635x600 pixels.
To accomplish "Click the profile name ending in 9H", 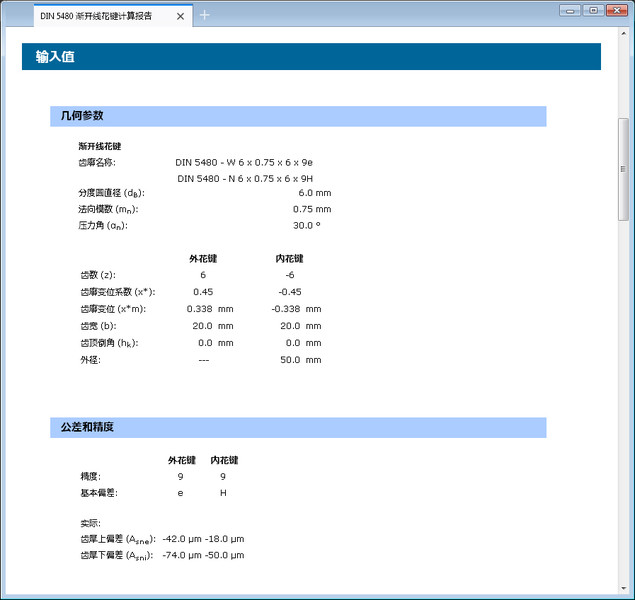I will [x=245, y=178].
